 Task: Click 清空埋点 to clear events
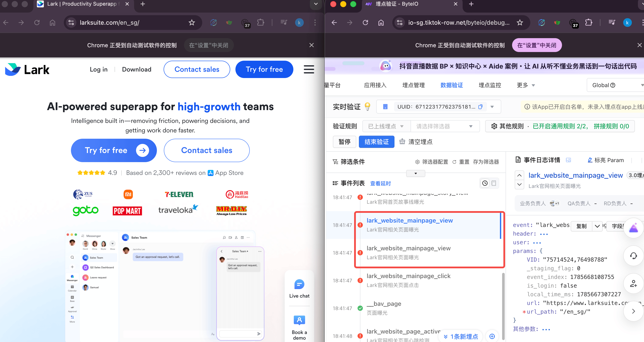point(416,142)
